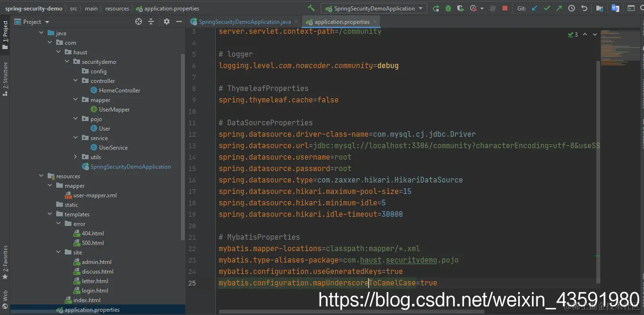Select config package folder
The width and height of the screenshot is (644, 315).
coord(94,71)
